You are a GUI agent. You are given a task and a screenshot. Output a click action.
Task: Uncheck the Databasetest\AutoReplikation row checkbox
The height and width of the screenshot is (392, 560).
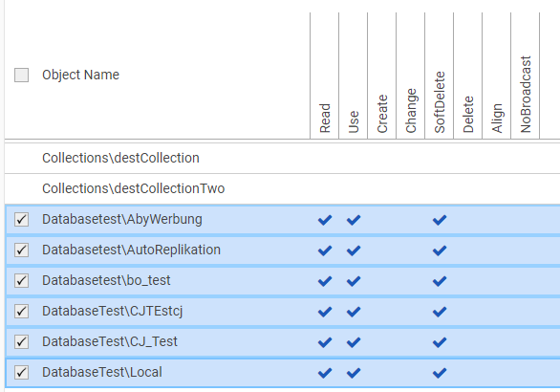21,250
